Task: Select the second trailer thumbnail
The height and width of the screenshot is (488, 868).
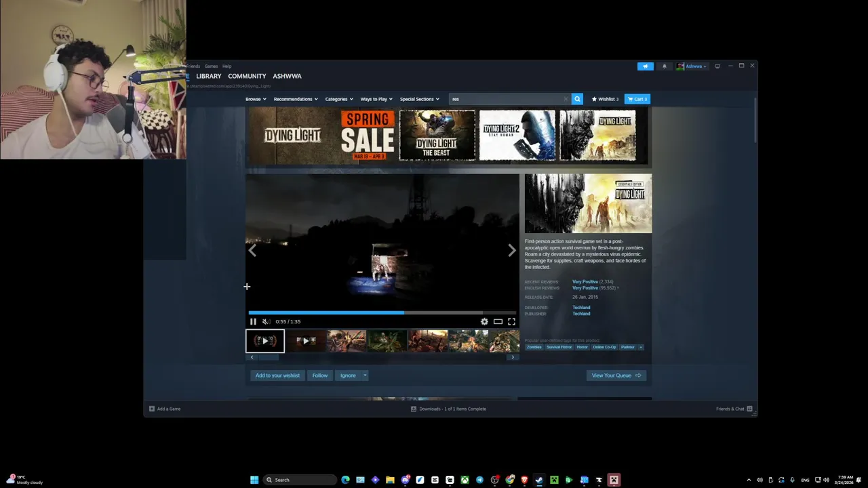Action: click(306, 341)
